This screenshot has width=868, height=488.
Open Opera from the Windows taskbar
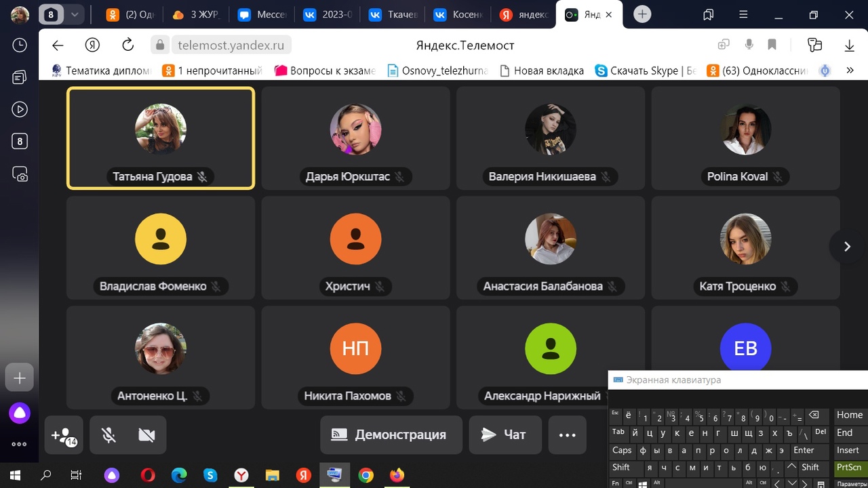[x=147, y=475]
